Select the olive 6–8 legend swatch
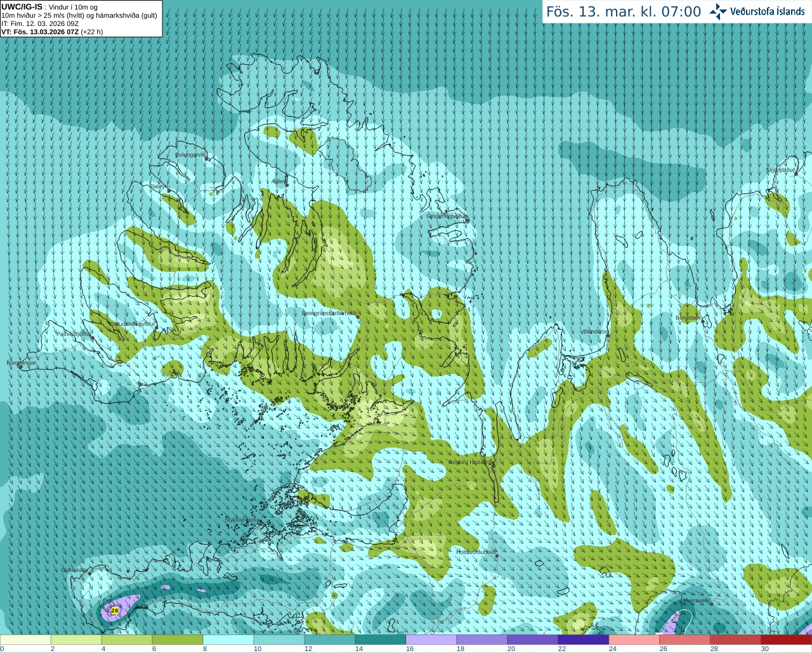Screen dimensions: 812x653 (178, 640)
